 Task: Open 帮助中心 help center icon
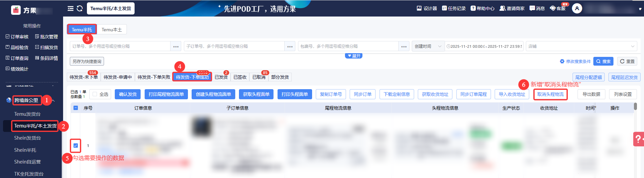(x=473, y=8)
